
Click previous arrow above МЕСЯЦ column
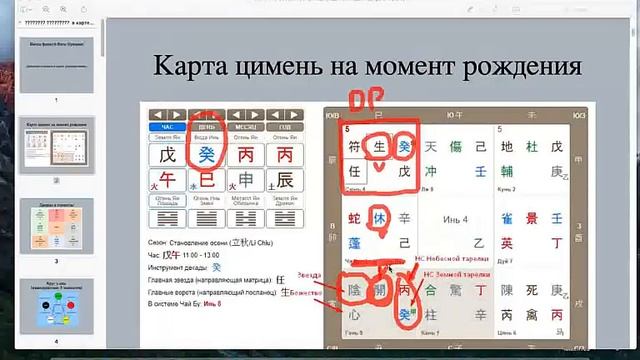(x=236, y=115)
